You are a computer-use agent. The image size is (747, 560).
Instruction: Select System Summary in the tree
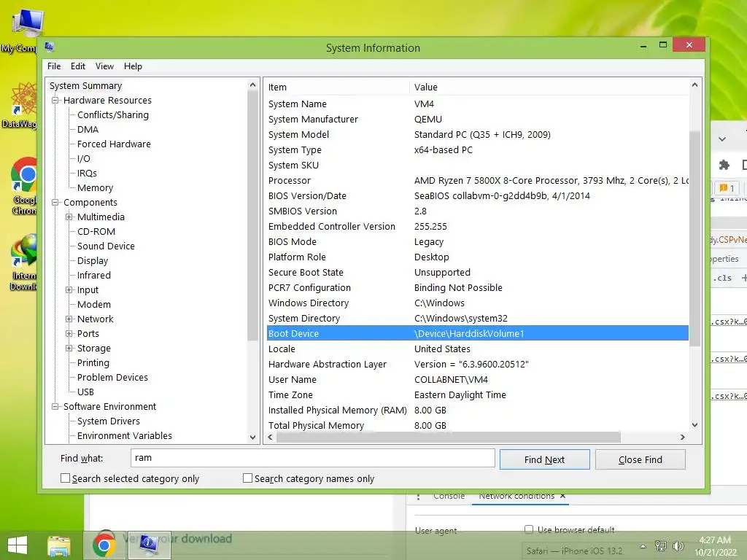86,86
